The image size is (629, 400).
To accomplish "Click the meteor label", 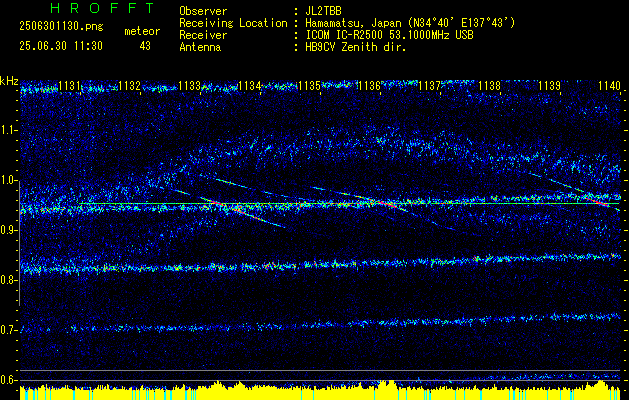I will 142,31.
